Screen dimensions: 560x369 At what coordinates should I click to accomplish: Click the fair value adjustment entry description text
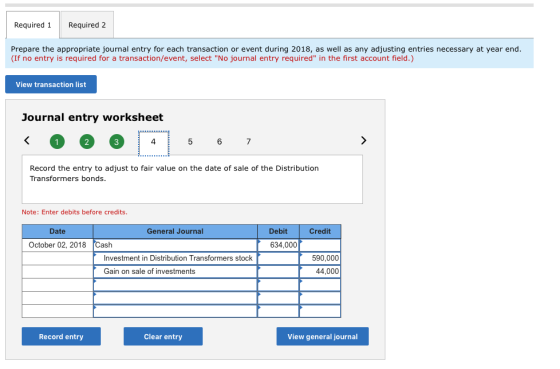point(174,173)
